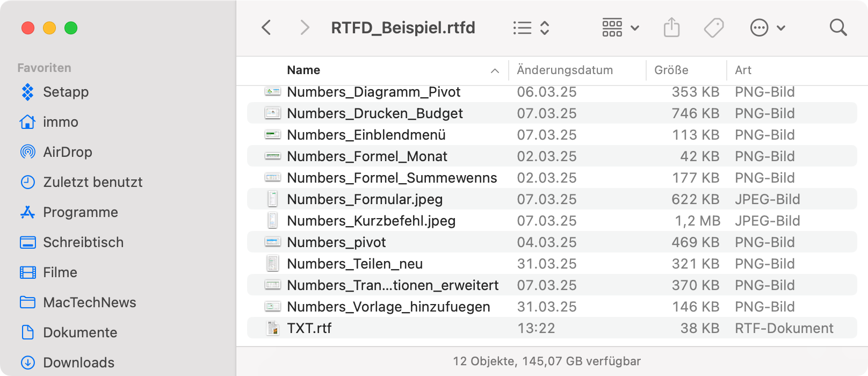Image resolution: width=868 pixels, height=376 pixels.
Task: Click the tag icon in toolbar
Action: point(714,27)
